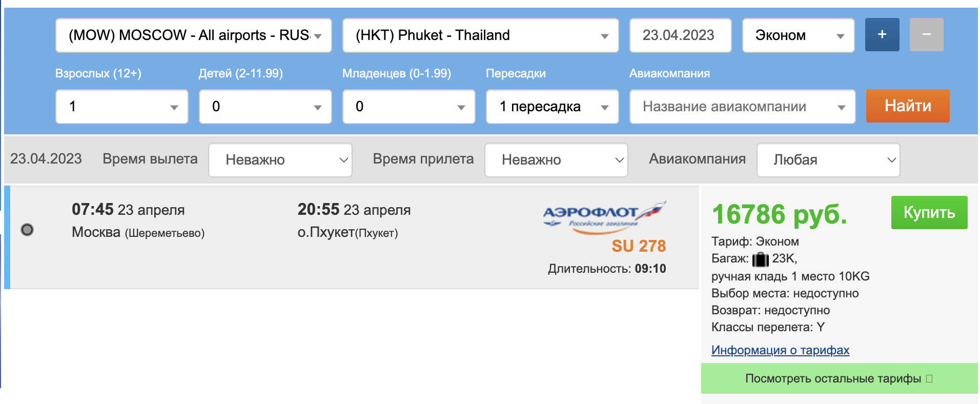Click the baggage suitcase icon
Image resolution: width=980 pixels, height=404 pixels.
(x=760, y=259)
